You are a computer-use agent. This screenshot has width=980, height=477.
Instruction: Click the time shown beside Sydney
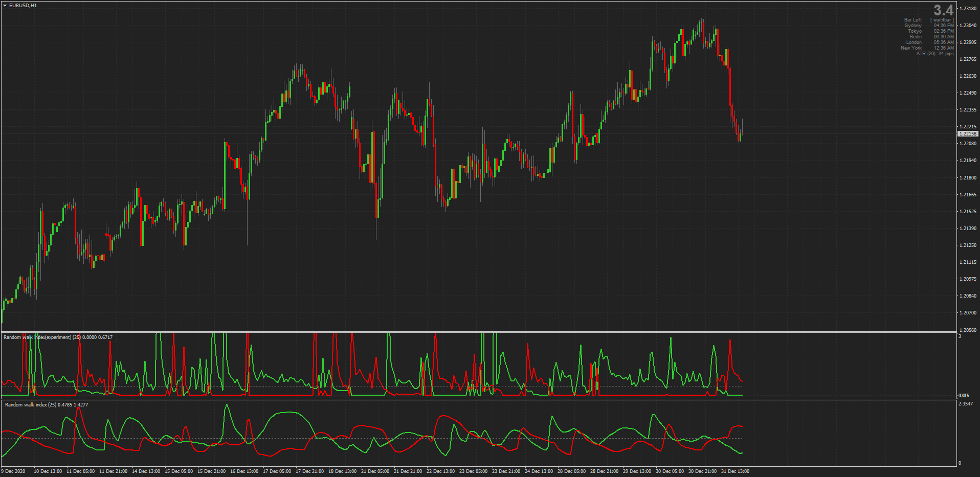click(x=944, y=26)
